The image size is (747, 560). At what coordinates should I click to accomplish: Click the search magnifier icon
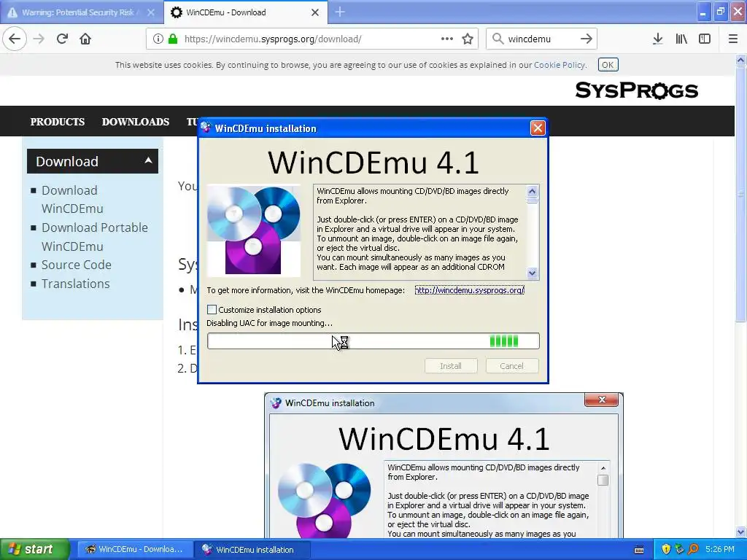click(x=498, y=39)
